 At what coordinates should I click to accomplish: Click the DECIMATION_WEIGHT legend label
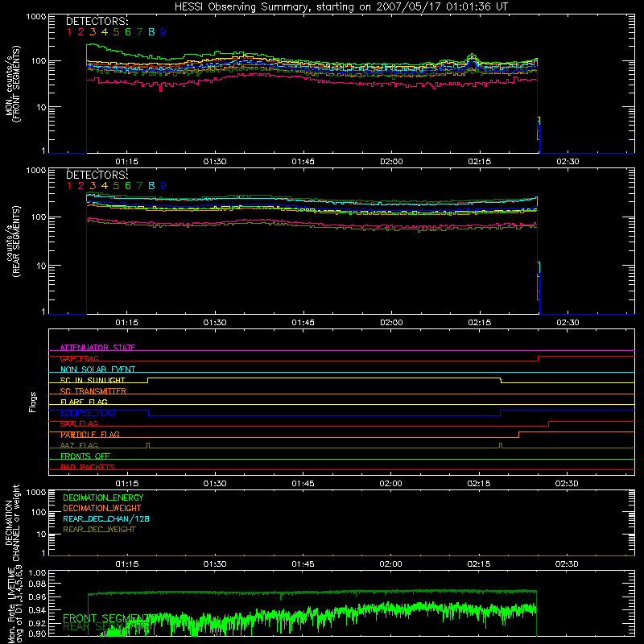[x=102, y=508]
